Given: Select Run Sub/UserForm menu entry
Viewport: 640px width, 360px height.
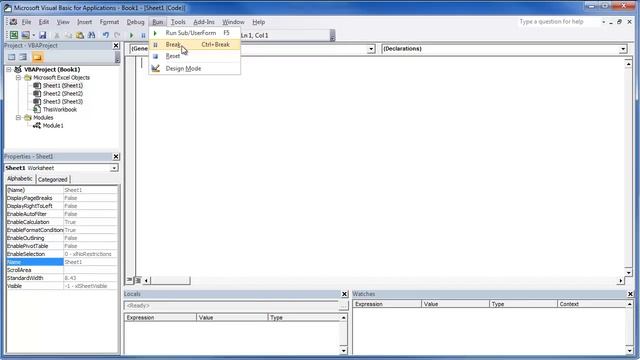Looking at the screenshot, I should [195, 33].
